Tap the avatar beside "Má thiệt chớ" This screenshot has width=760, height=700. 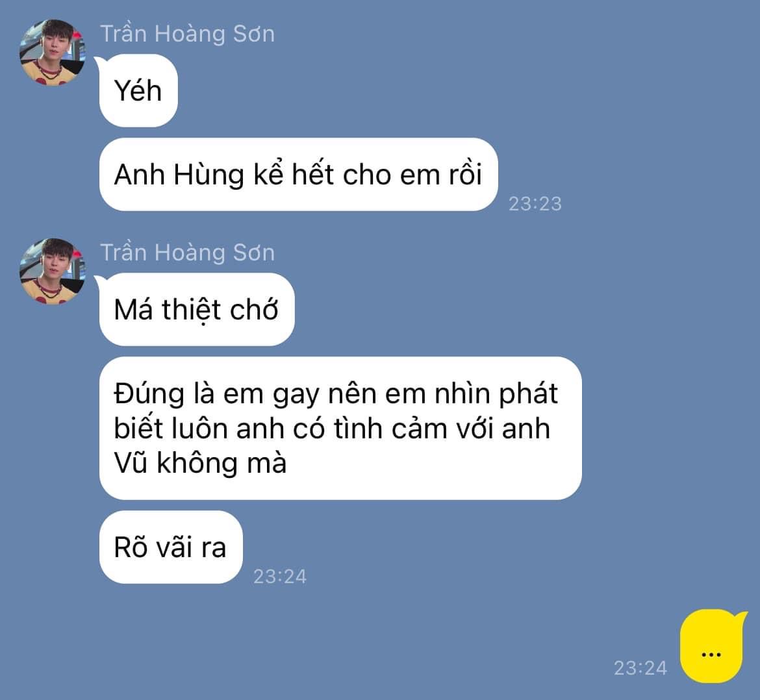(x=53, y=271)
